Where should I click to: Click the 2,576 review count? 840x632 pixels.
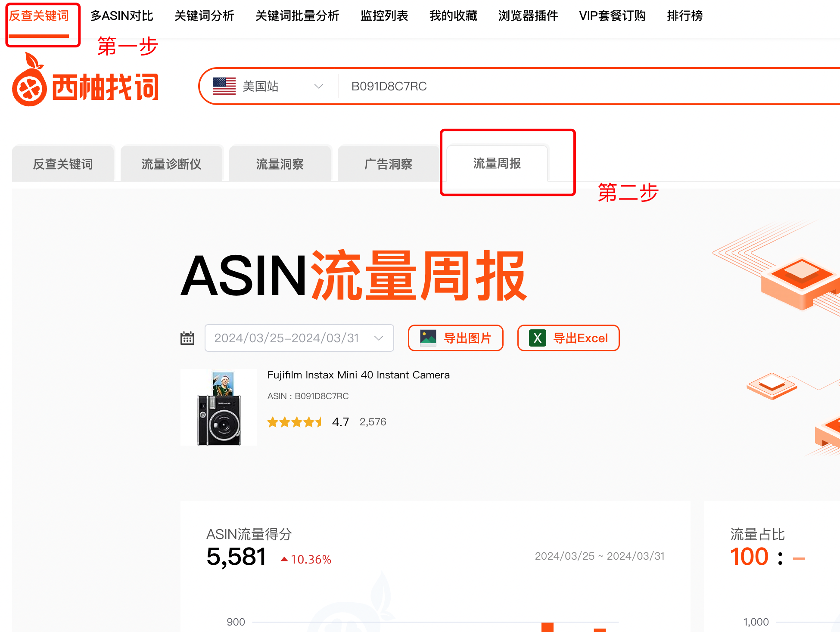click(x=373, y=422)
